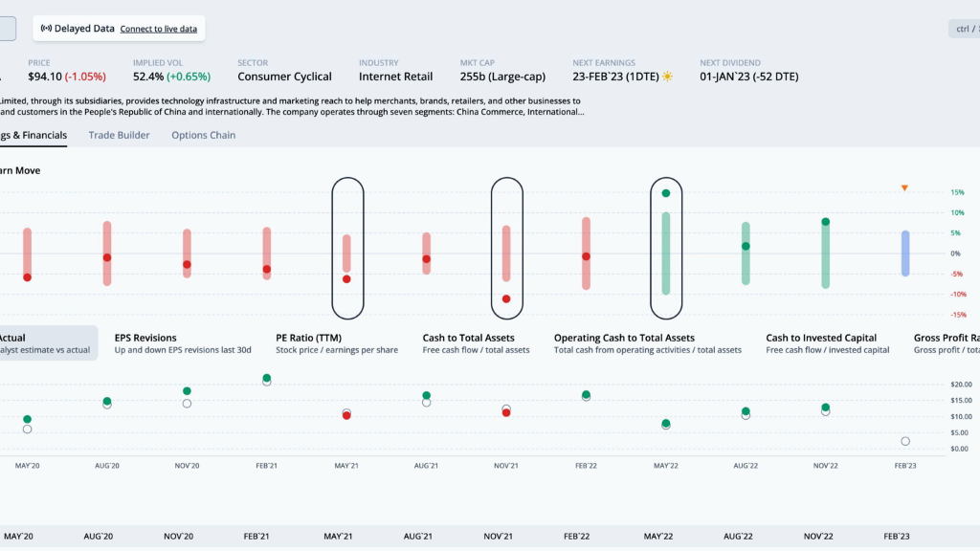Choose the PE Ratio (TTM) metric card

[x=336, y=343]
